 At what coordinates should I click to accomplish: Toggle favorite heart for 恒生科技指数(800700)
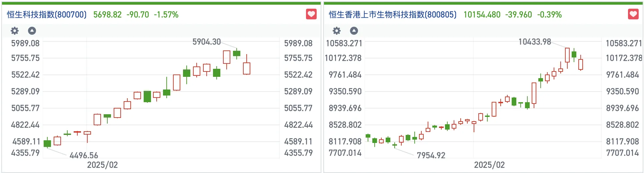(x=311, y=14)
